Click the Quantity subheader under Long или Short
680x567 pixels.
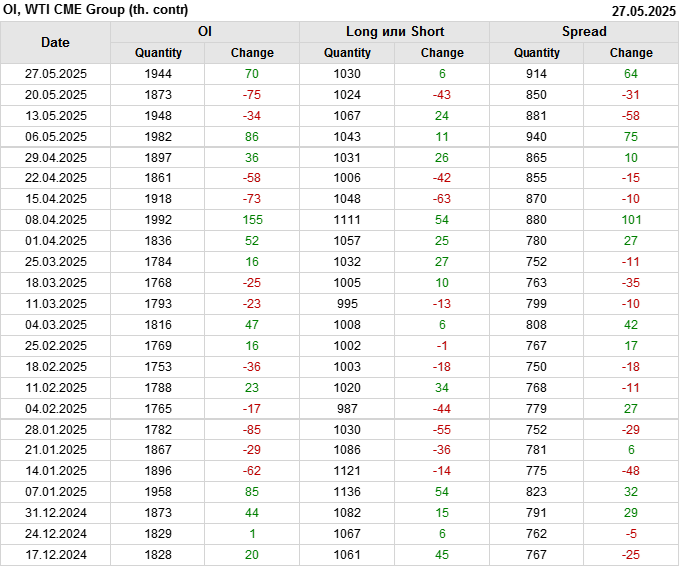(347, 53)
